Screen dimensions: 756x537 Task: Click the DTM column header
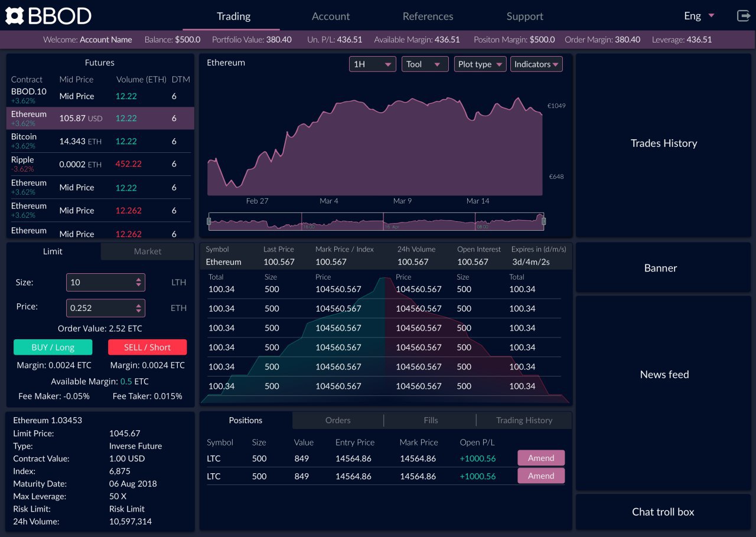click(181, 79)
